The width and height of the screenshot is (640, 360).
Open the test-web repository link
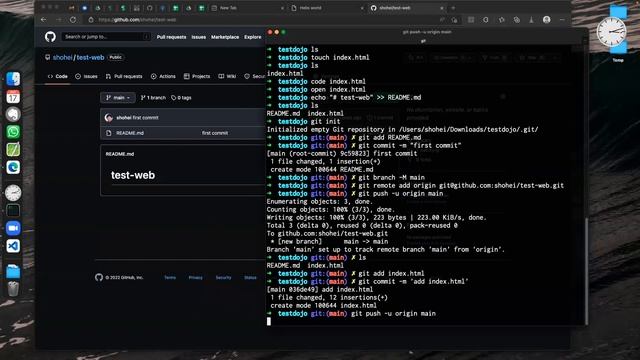pos(90,58)
